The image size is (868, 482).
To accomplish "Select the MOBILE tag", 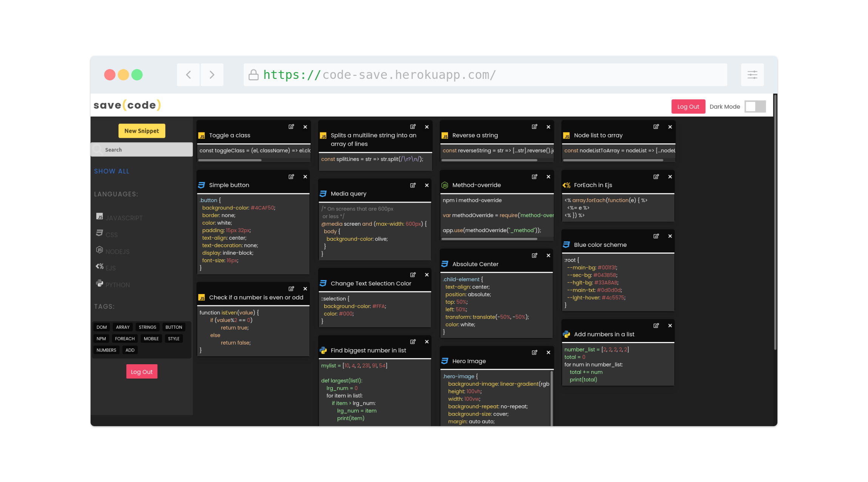I will coord(151,339).
